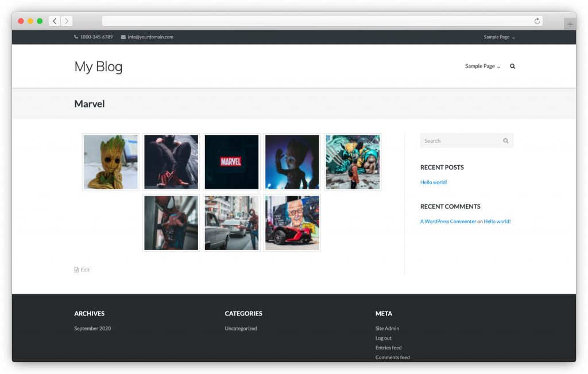Click the baby Groot thumbnail in the gallery

point(110,162)
